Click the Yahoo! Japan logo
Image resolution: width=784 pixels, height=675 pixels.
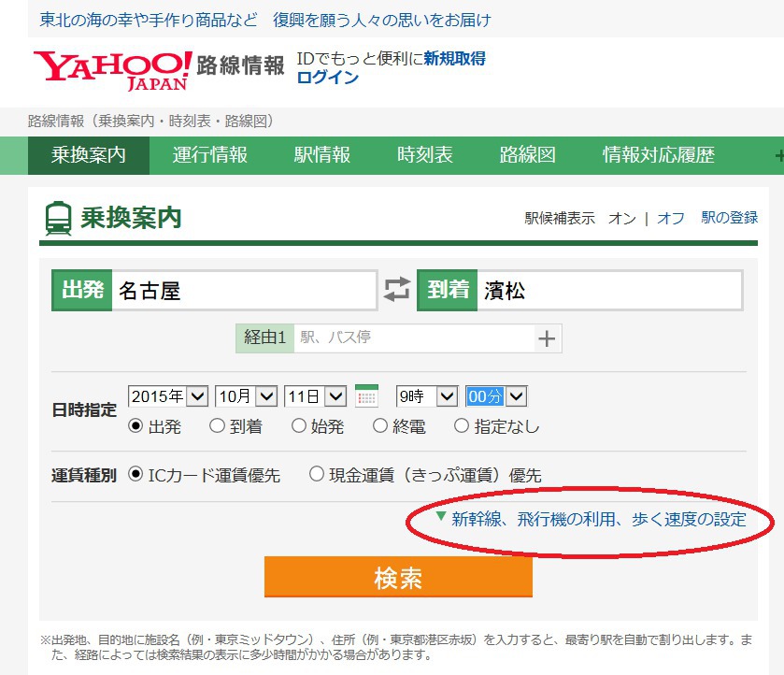(112, 70)
